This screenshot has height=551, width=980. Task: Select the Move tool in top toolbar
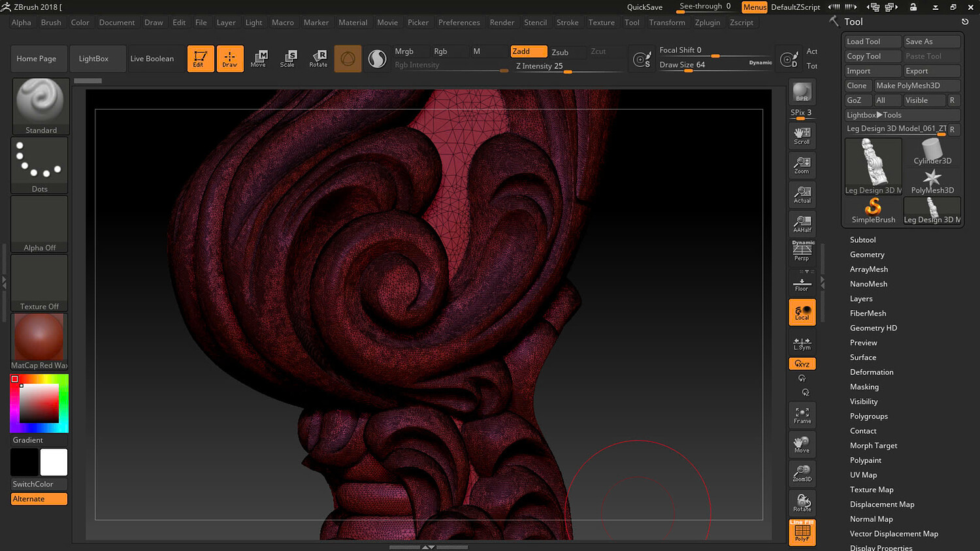click(x=258, y=58)
